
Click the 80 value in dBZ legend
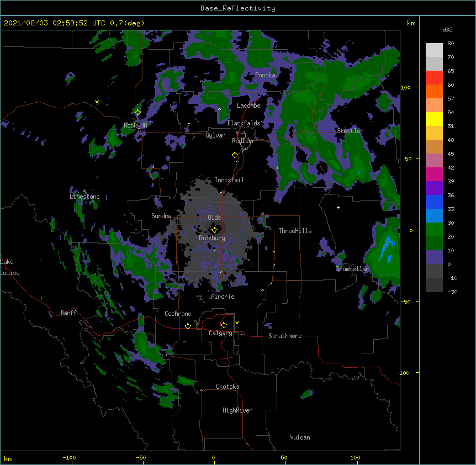coord(451,44)
